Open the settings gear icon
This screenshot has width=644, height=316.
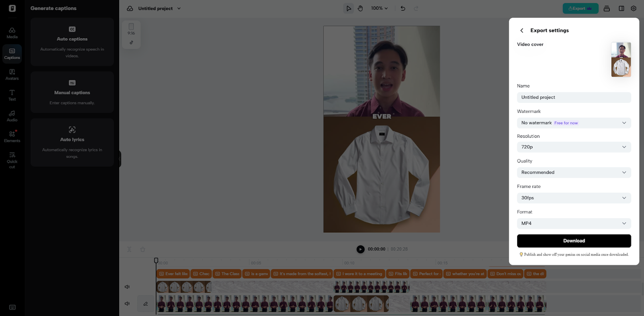click(x=633, y=9)
